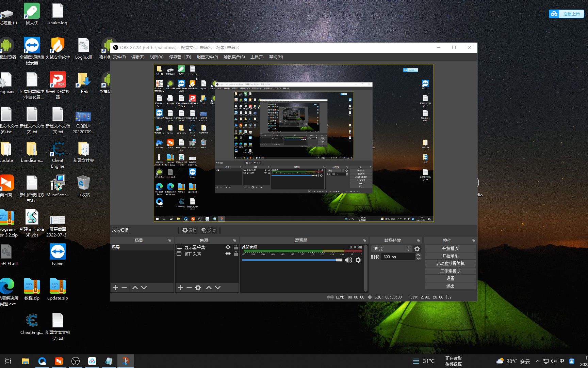Click the 拖拽上传 cloud upload widget

pyautogui.click(x=566, y=14)
